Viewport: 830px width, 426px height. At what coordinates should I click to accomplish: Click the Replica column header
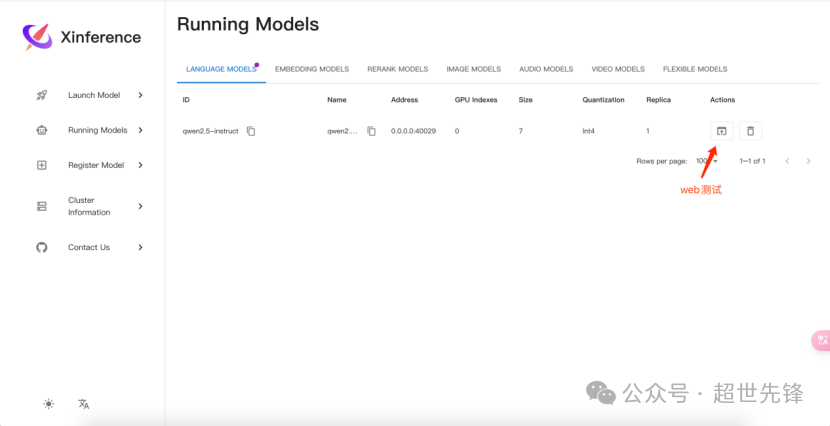pyautogui.click(x=658, y=100)
